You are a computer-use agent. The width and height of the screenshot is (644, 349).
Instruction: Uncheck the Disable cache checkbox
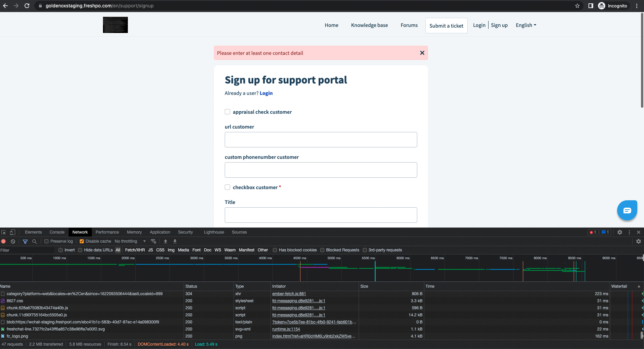point(82,241)
